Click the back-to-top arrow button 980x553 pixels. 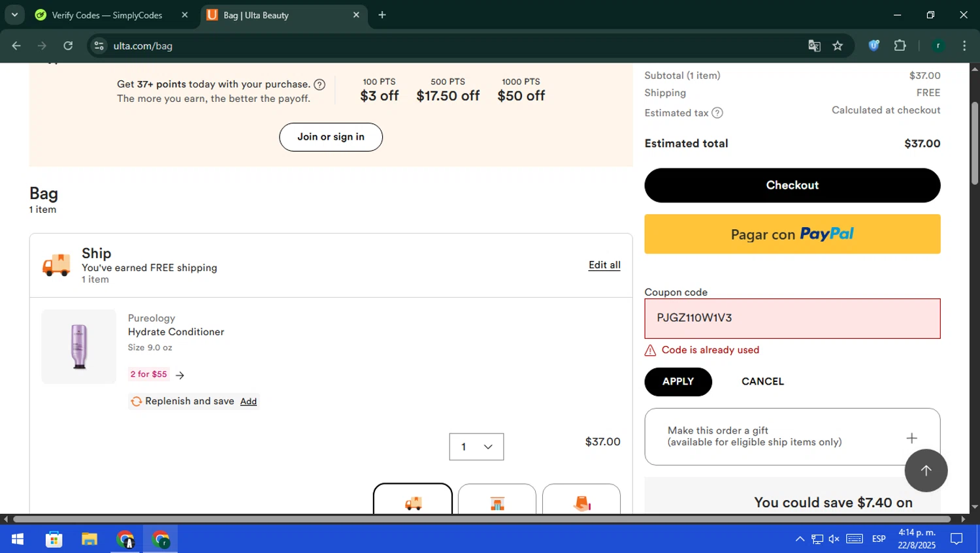[x=926, y=470]
